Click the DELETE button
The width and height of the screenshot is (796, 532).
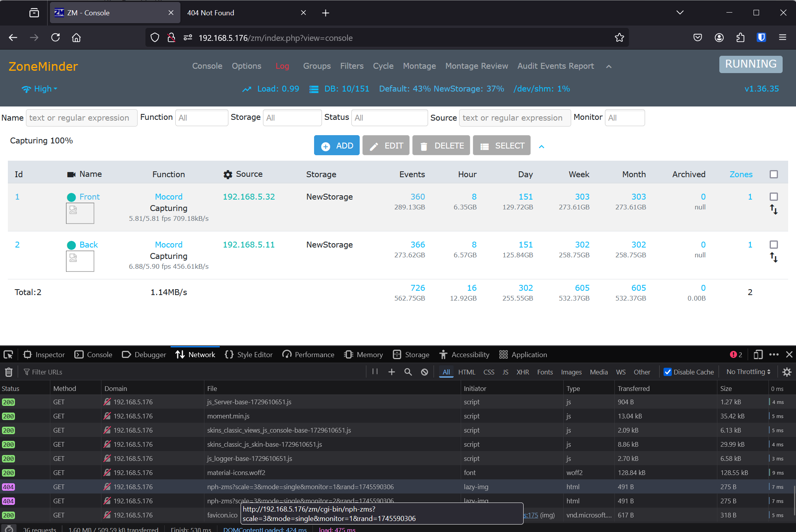click(x=441, y=145)
